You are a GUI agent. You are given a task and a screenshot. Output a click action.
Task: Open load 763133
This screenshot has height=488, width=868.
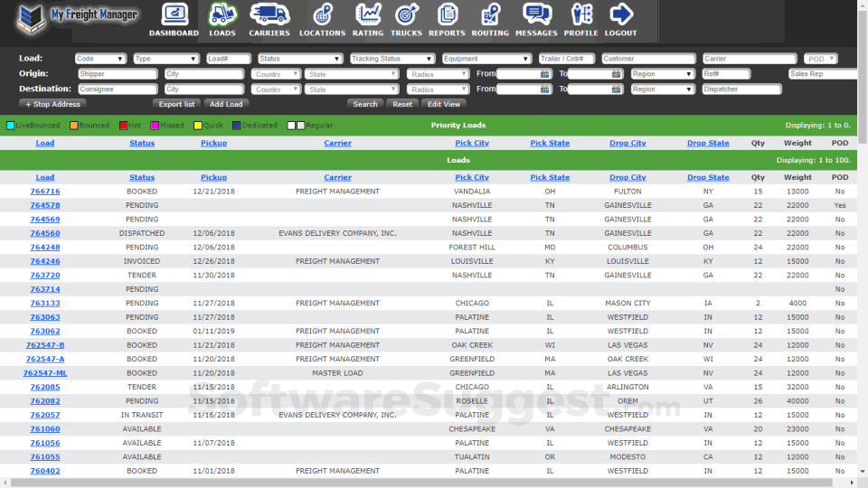(x=45, y=304)
